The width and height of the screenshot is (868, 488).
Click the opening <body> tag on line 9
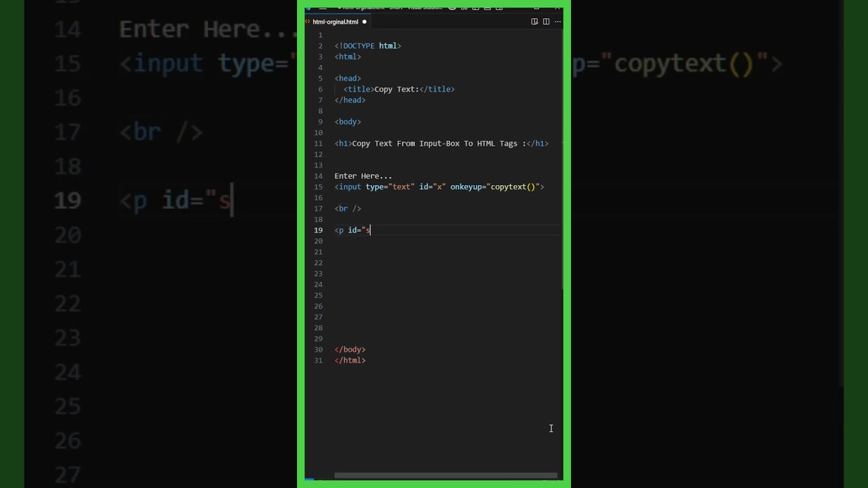pyautogui.click(x=348, y=122)
